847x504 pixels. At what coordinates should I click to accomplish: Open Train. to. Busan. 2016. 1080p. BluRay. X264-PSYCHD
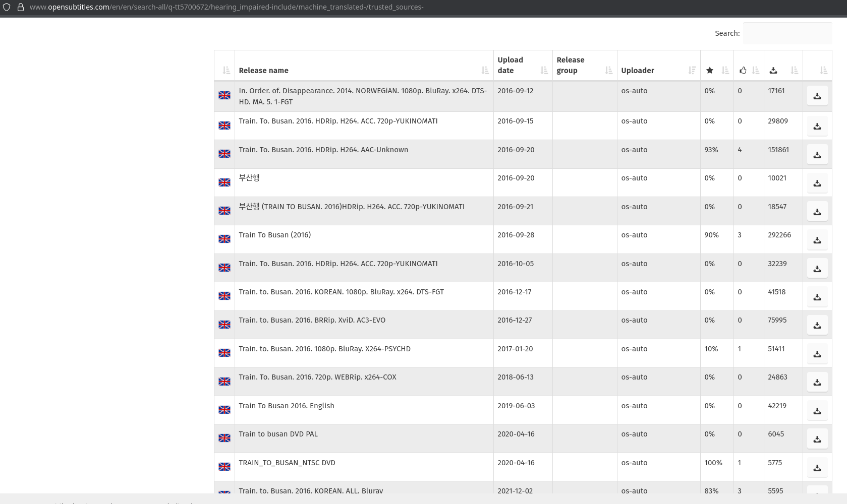pos(324,349)
